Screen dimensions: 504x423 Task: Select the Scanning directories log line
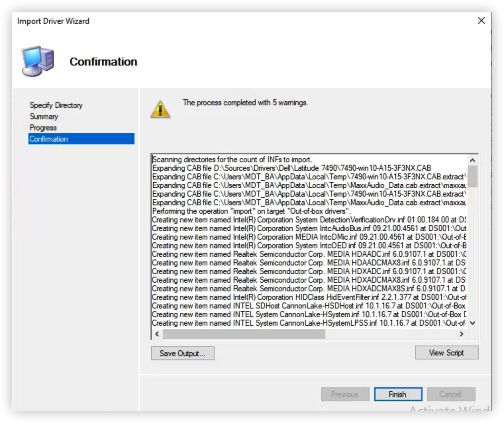(232, 159)
